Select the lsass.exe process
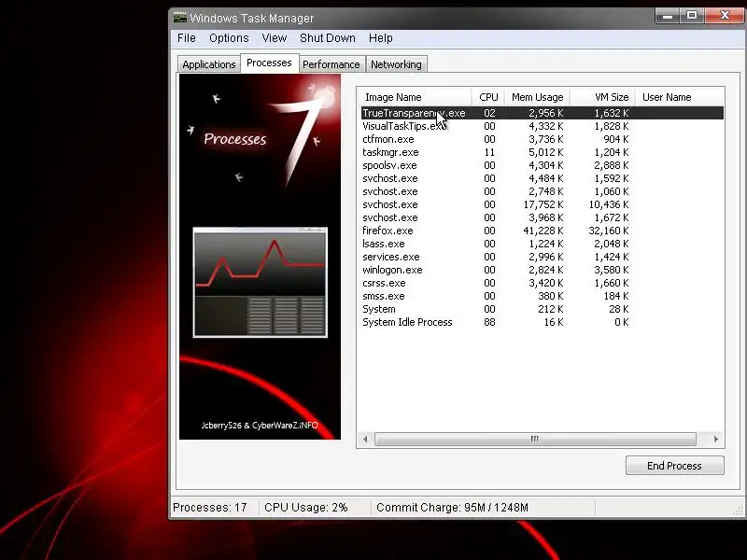 [543, 244]
